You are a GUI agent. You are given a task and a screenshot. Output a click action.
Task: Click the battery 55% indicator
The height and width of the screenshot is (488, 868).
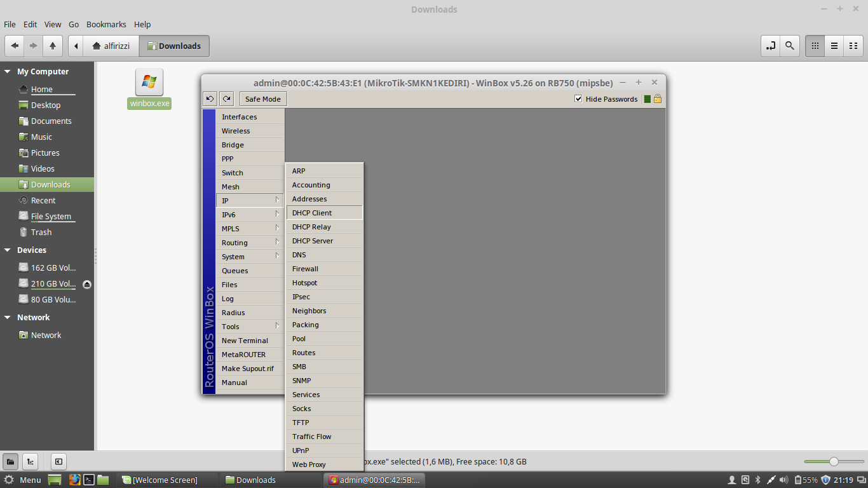805,480
